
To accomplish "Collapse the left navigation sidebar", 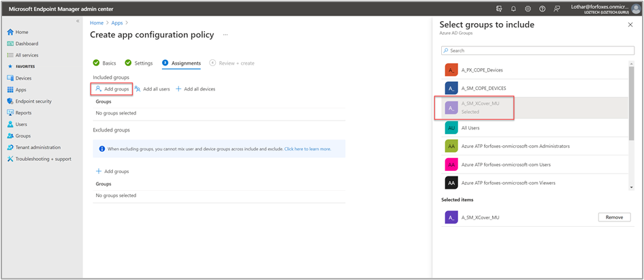I will click(x=77, y=22).
